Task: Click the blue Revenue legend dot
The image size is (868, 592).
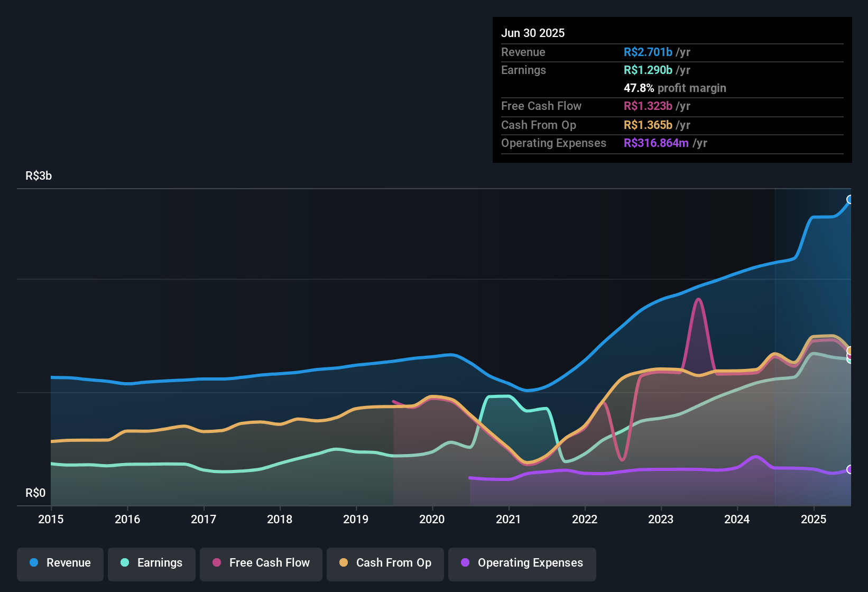Action: [x=34, y=562]
